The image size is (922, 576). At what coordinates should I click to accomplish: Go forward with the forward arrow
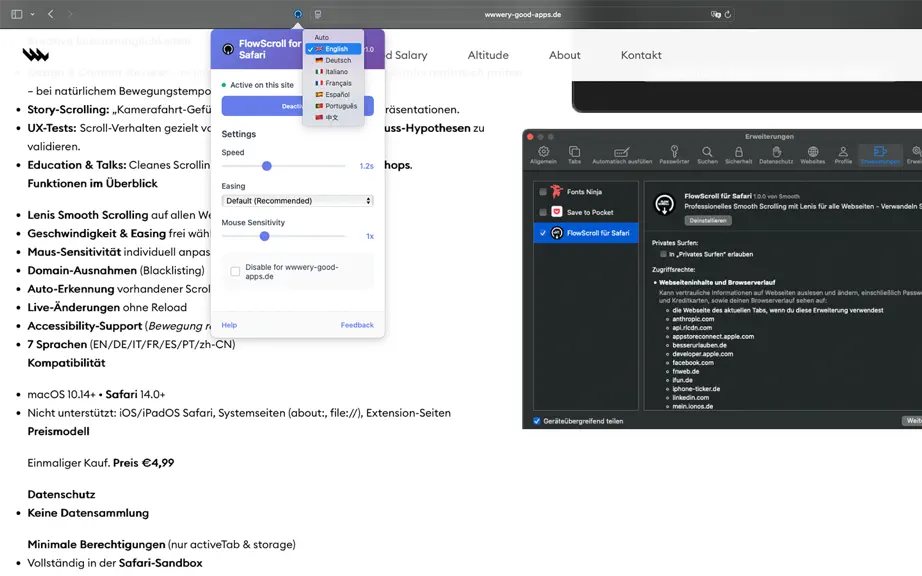(x=70, y=14)
